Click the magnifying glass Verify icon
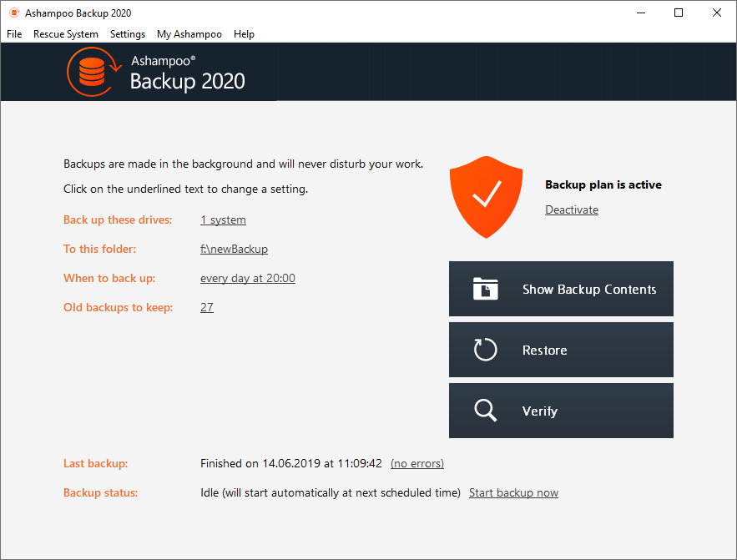Screen dimensions: 737x560 [x=485, y=410]
